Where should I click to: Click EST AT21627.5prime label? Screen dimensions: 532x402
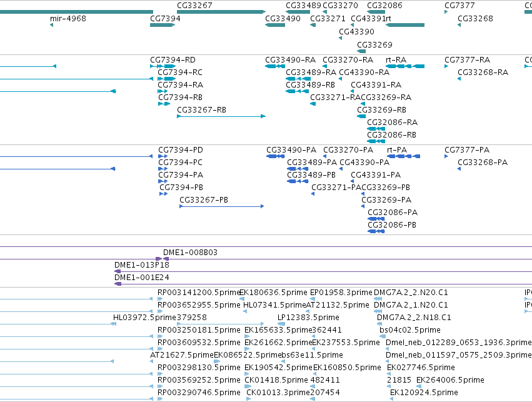pos(182,356)
